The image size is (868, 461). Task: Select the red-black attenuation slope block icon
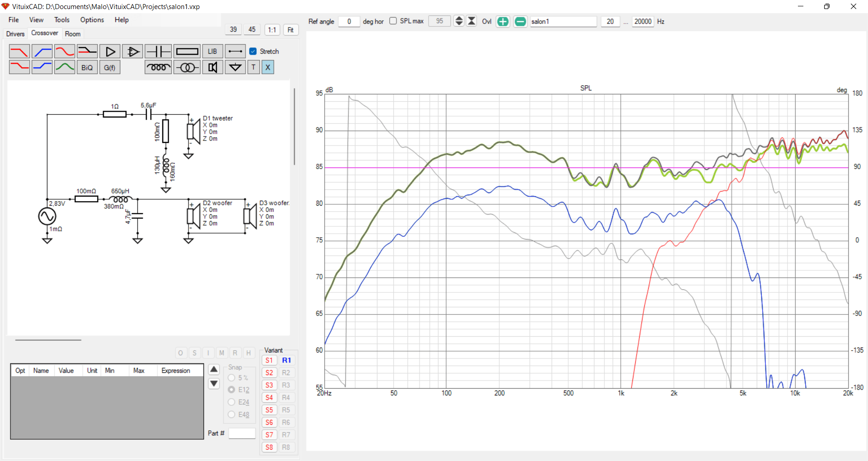tap(87, 52)
